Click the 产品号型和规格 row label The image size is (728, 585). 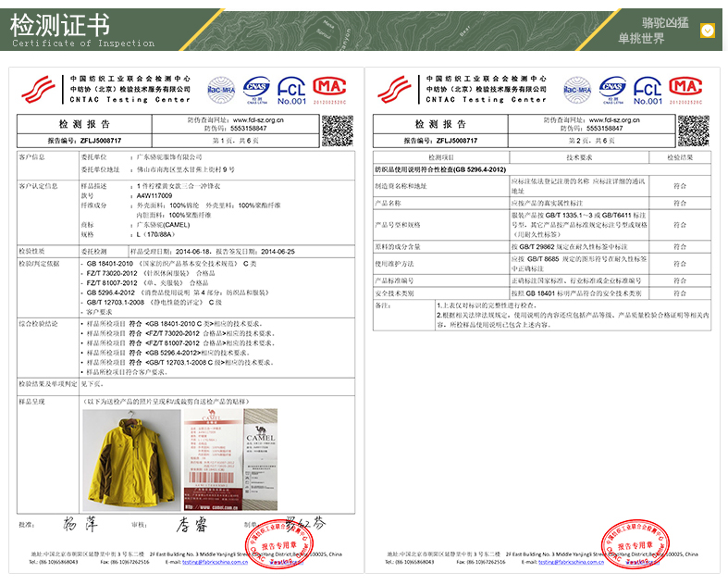(x=398, y=225)
